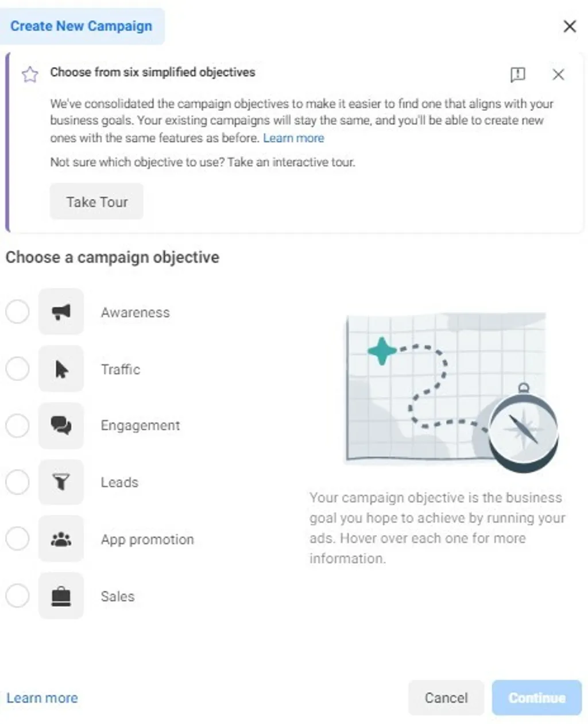The width and height of the screenshot is (588, 724).
Task: Click the Leads funnel icon
Action: click(61, 482)
